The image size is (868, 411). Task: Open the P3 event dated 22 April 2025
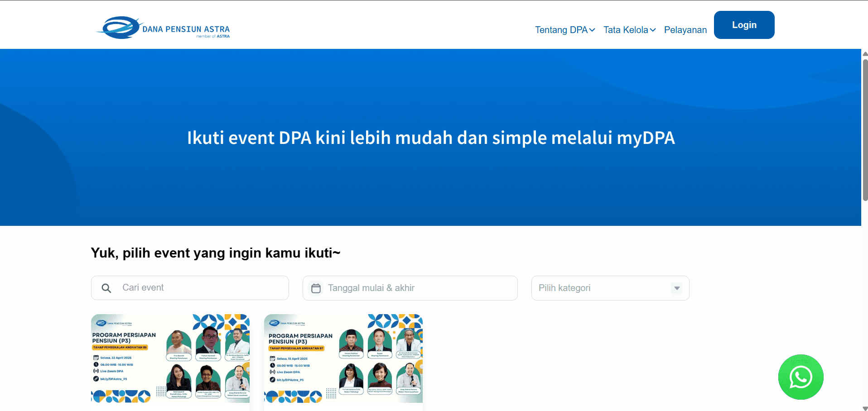[x=170, y=358]
